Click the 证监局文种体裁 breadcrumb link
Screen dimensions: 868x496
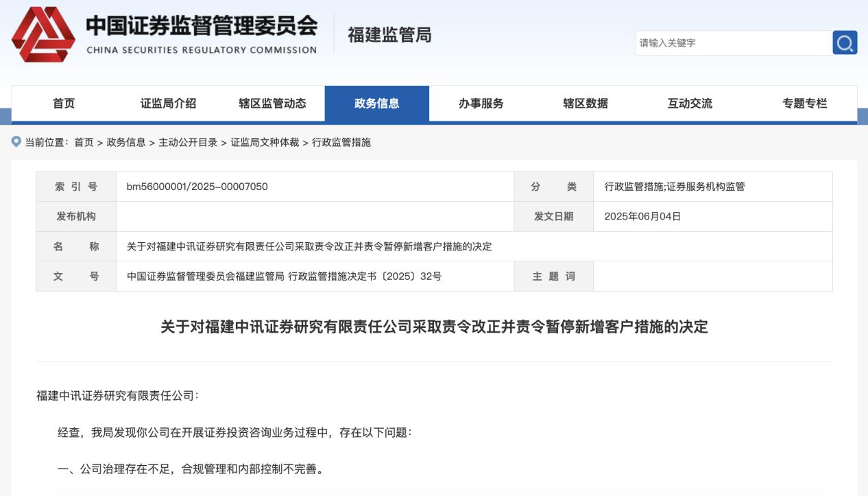pyautogui.click(x=265, y=142)
